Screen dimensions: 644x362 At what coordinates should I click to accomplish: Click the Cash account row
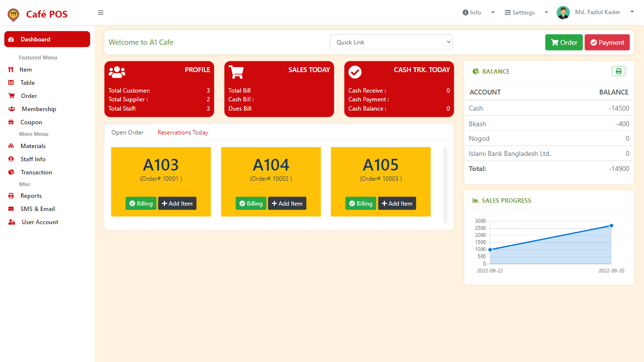[x=549, y=108]
